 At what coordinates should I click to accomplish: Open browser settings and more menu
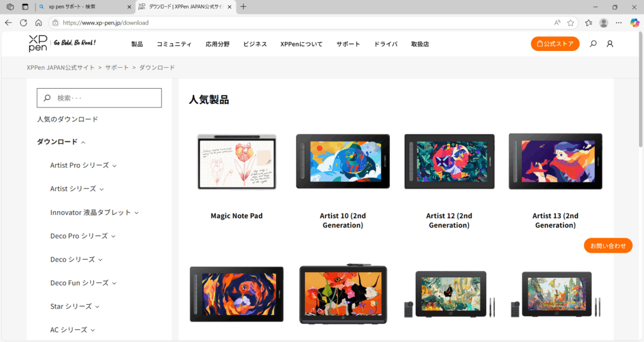pyautogui.click(x=619, y=23)
